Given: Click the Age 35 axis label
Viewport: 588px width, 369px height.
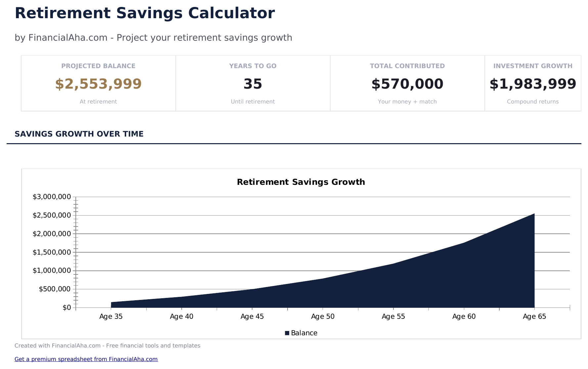Looking at the screenshot, I should coord(111,316).
